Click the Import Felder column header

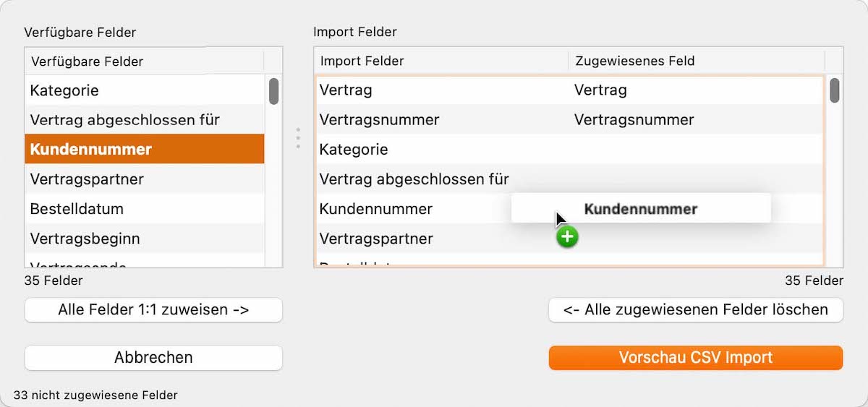coord(441,61)
